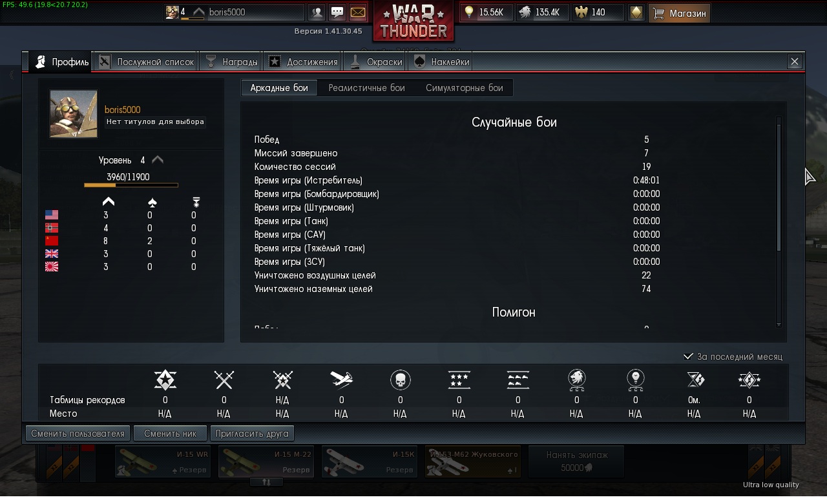The image size is (827, 504).
Task: Click the lightbulb research points icon
Action: click(x=470, y=12)
